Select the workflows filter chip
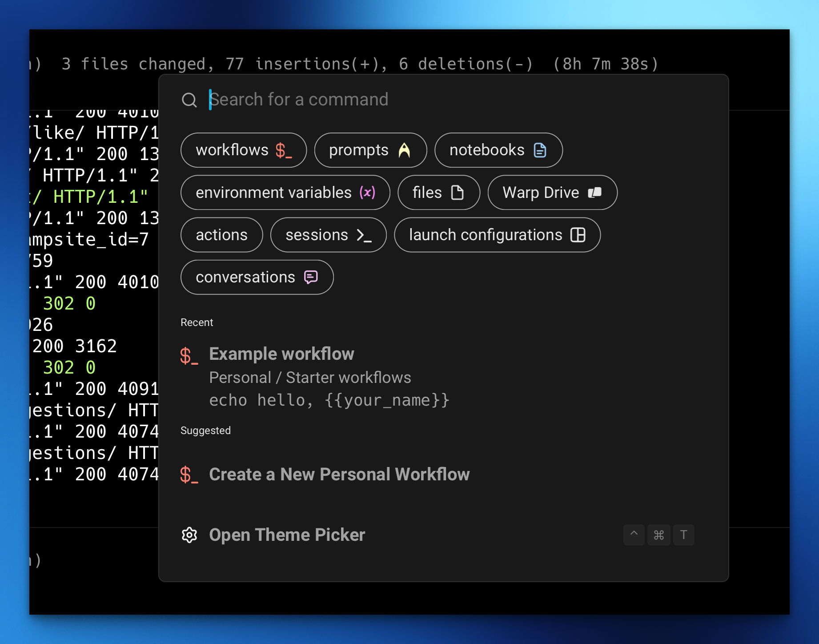 (243, 150)
